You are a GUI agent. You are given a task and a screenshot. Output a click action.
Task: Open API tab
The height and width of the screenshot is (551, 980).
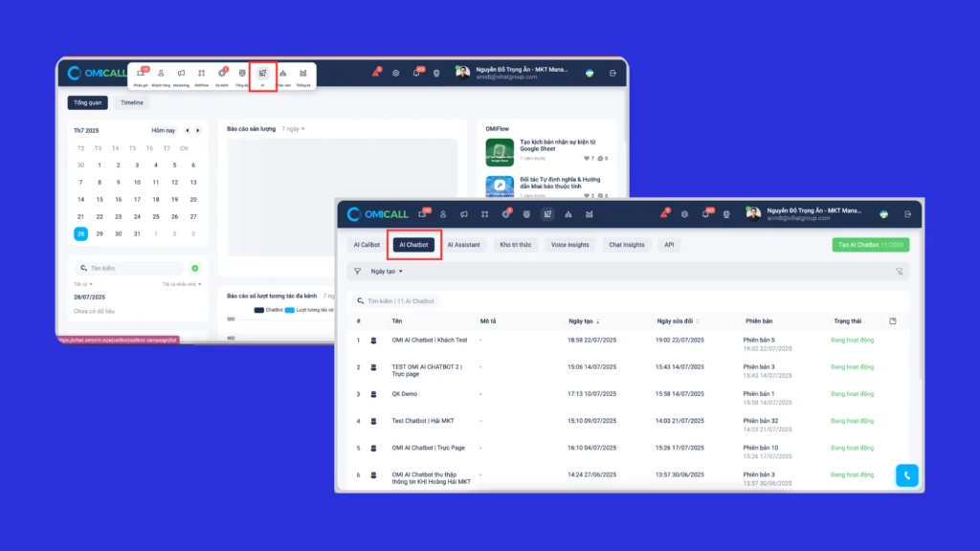coord(669,245)
